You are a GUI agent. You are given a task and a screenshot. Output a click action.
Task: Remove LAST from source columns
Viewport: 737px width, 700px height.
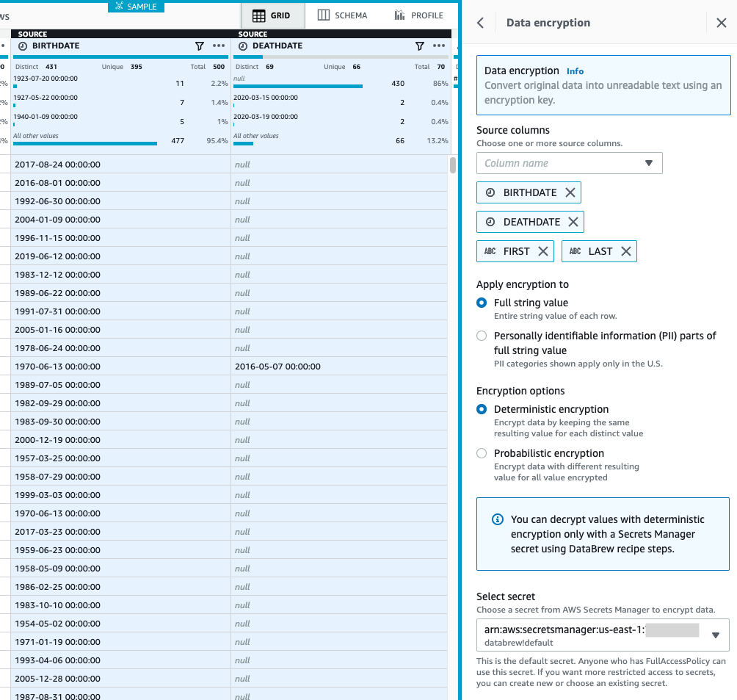(625, 251)
